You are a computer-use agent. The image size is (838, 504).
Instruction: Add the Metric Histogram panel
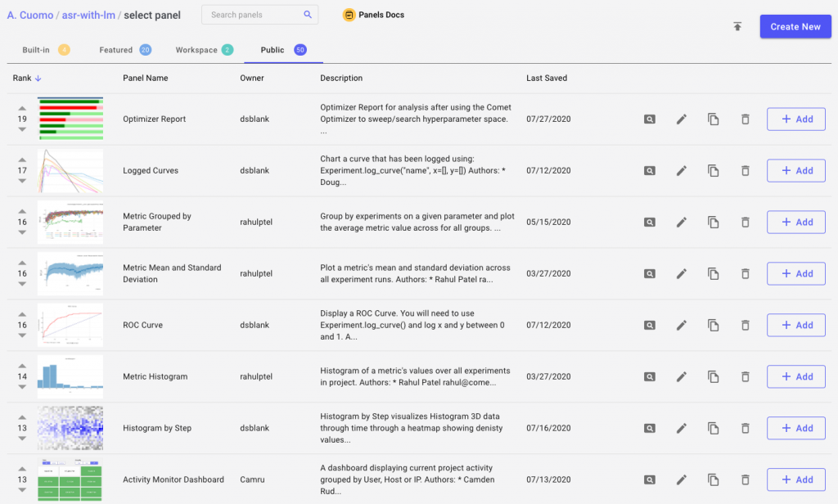(x=795, y=377)
